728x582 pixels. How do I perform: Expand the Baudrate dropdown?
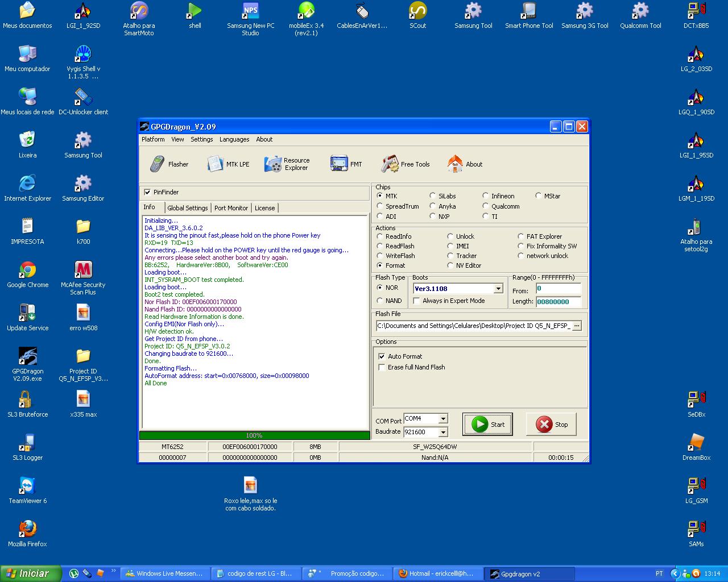pos(443,433)
